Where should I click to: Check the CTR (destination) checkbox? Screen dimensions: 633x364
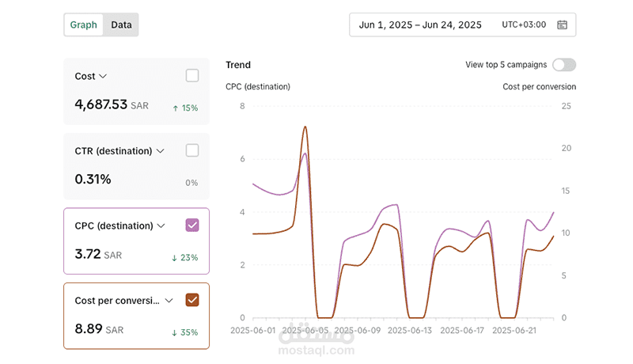(x=192, y=150)
